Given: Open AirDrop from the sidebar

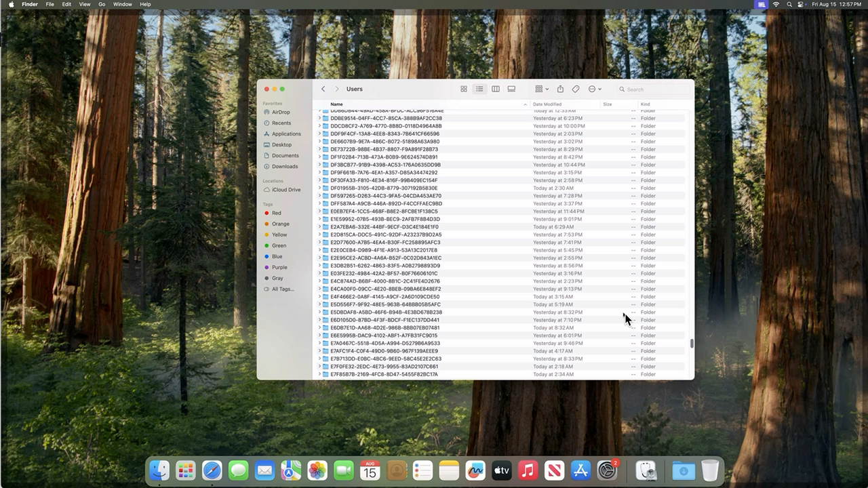Looking at the screenshot, I should click(x=281, y=112).
